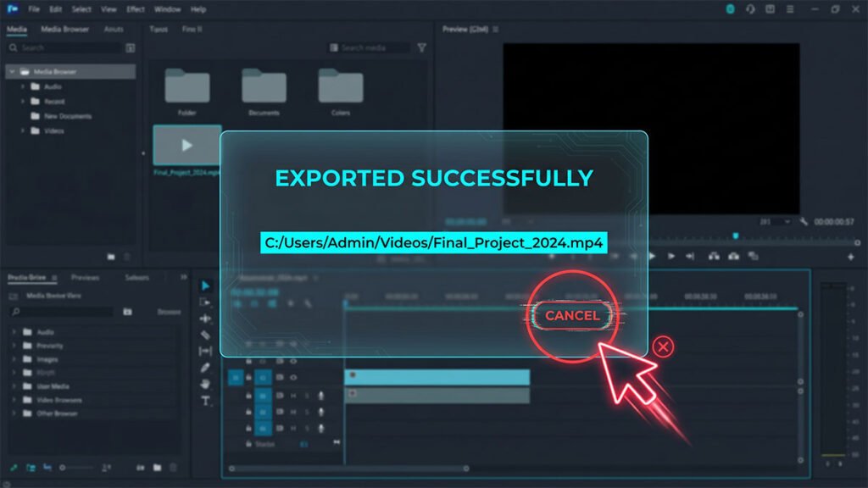Toggle visibility eye on track with blue clip
The image size is (868, 488).
pos(293,377)
